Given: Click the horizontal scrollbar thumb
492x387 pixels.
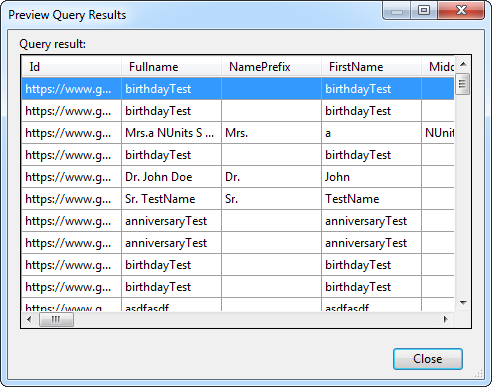Looking at the screenshot, I should pos(56,319).
